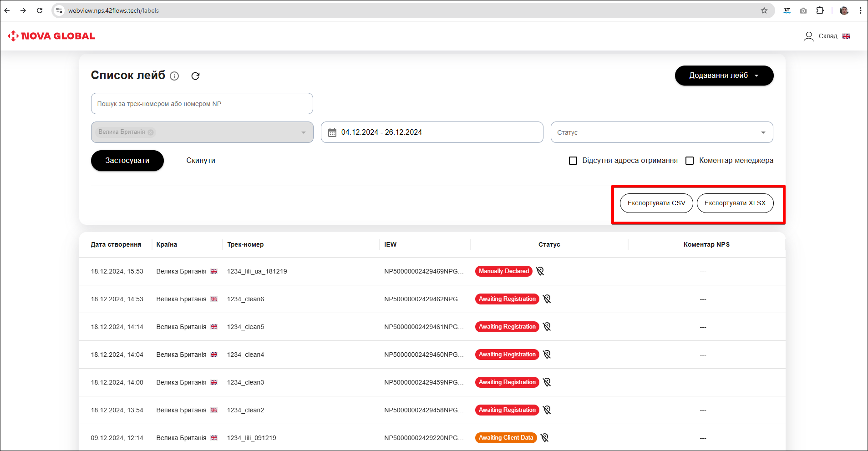The image size is (868, 451).
Task: Click the browser forward arrow
Action: coord(23,10)
